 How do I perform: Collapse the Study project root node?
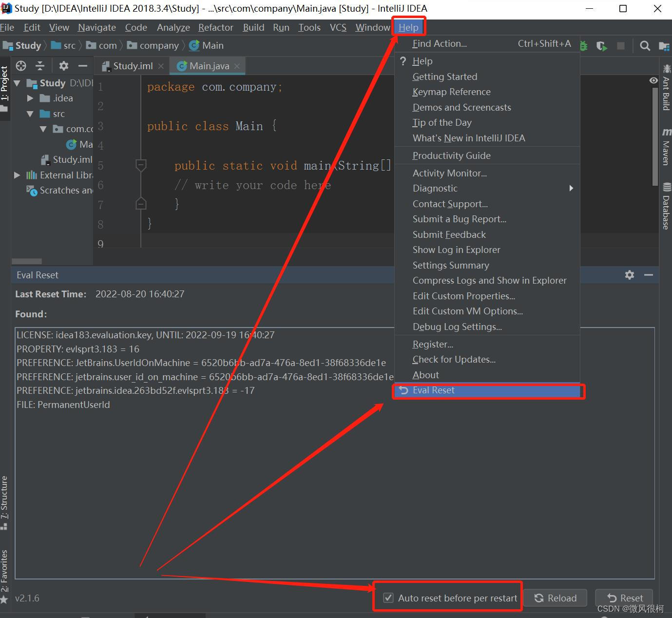[17, 83]
